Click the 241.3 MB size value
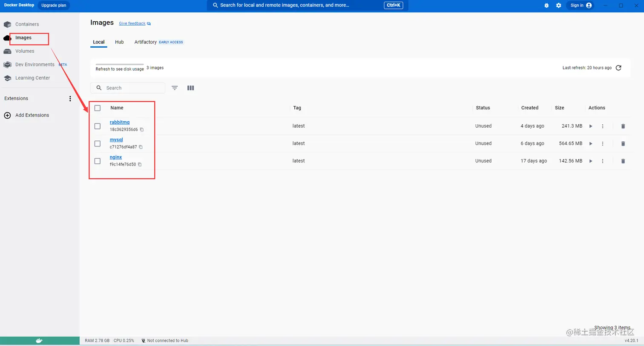Screen dimensions: 644x346 [x=572, y=126]
